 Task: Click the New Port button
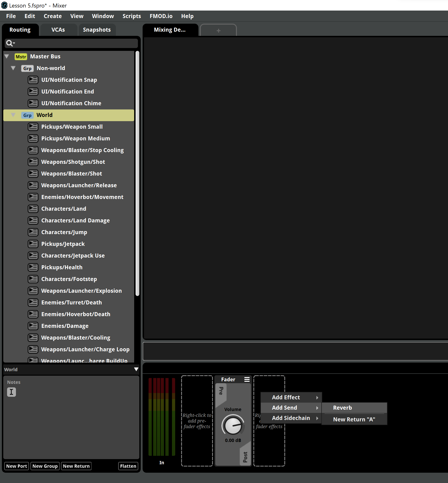point(16,466)
